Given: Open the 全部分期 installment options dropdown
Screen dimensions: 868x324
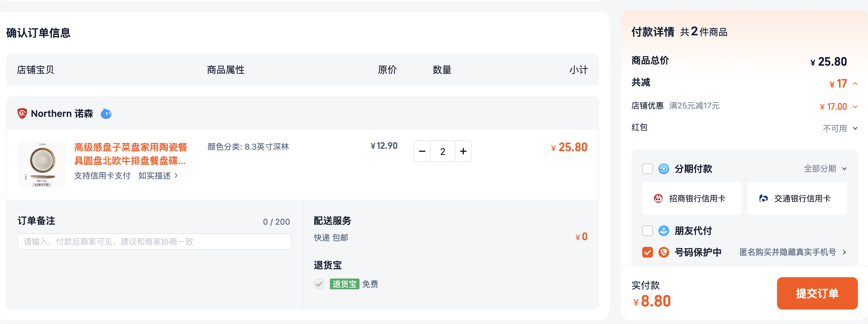Looking at the screenshot, I should coord(825,168).
